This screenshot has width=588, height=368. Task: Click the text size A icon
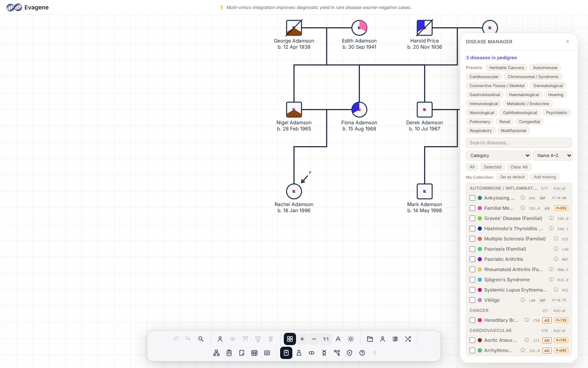pyautogui.click(x=338, y=339)
